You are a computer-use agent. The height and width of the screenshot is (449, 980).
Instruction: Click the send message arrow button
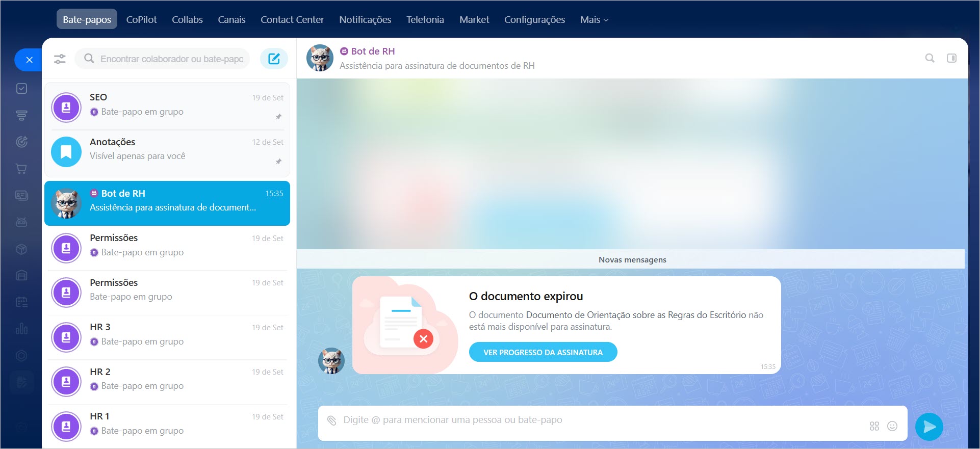coord(929,426)
